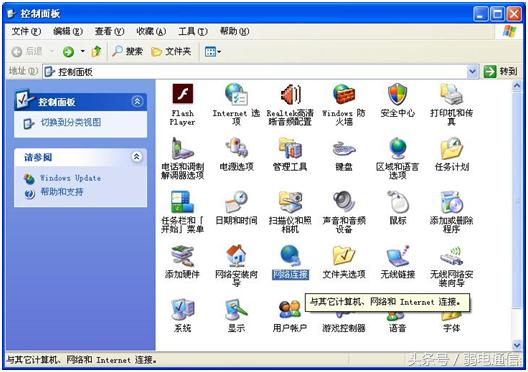
Task: Open the Windows Update link
Action: (70, 178)
